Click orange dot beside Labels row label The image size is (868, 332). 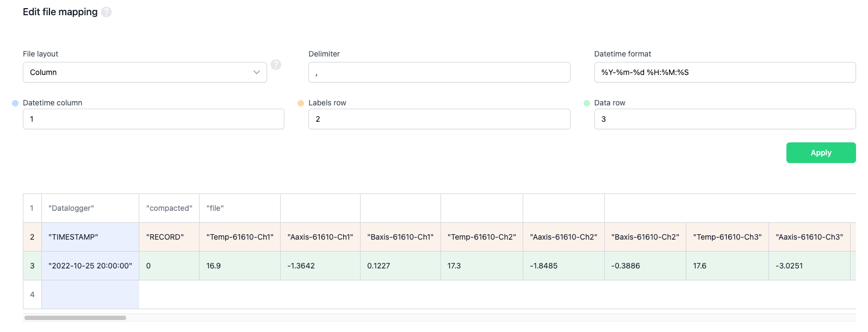[301, 103]
